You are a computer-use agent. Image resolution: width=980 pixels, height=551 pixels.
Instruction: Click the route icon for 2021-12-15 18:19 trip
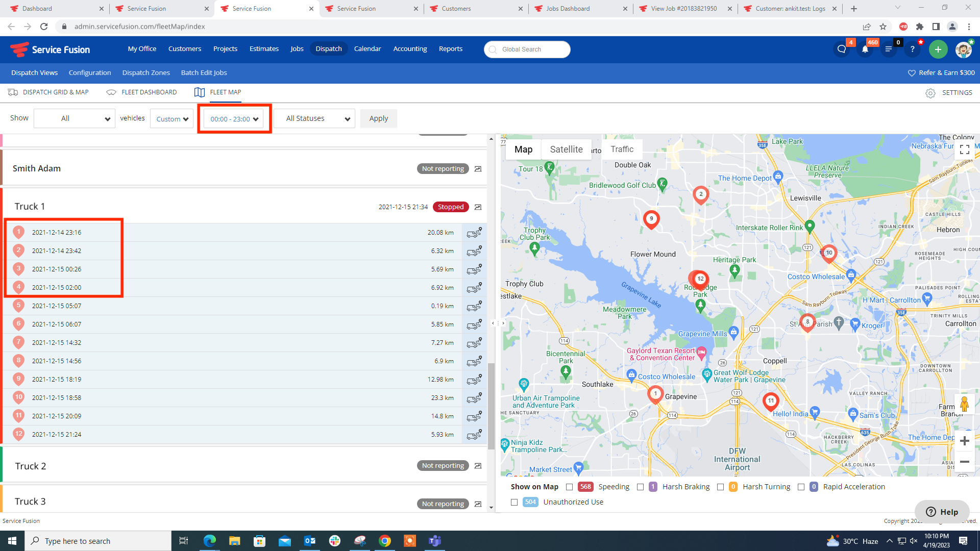[x=474, y=380]
